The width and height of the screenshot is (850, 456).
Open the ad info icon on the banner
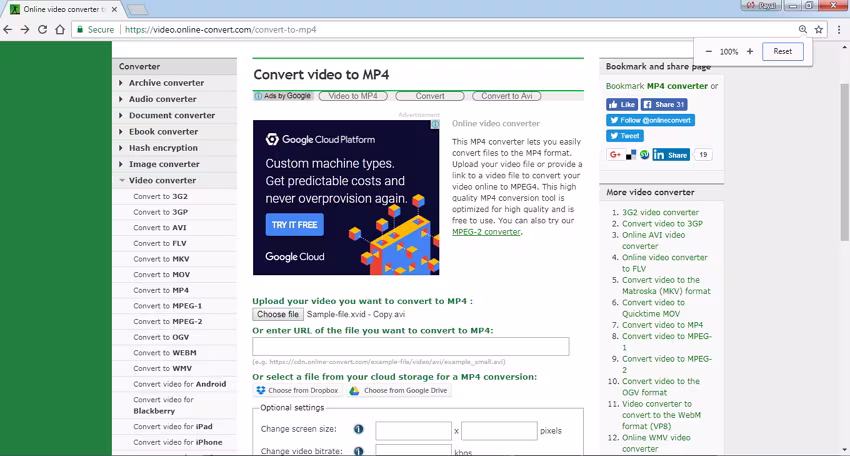pyautogui.click(x=435, y=124)
